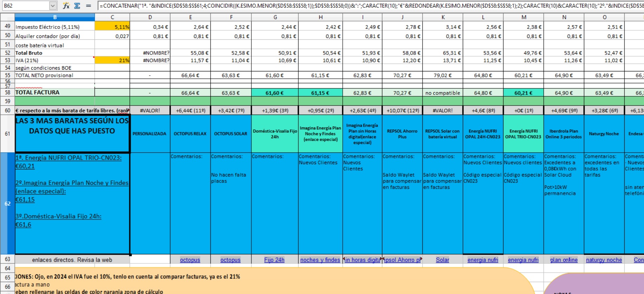The image size is (644, 294).
Task: Open the energia nufri link under OPAL 24H
Action: coord(483,260)
